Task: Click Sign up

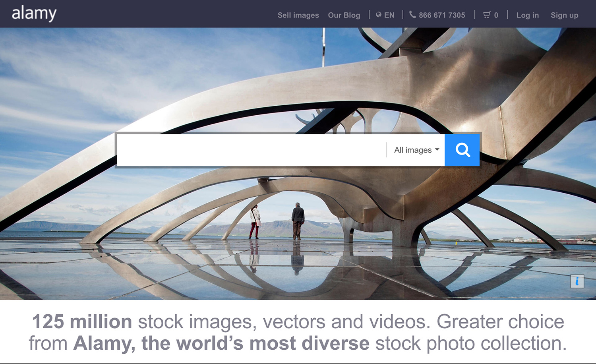Action: pyautogui.click(x=564, y=15)
